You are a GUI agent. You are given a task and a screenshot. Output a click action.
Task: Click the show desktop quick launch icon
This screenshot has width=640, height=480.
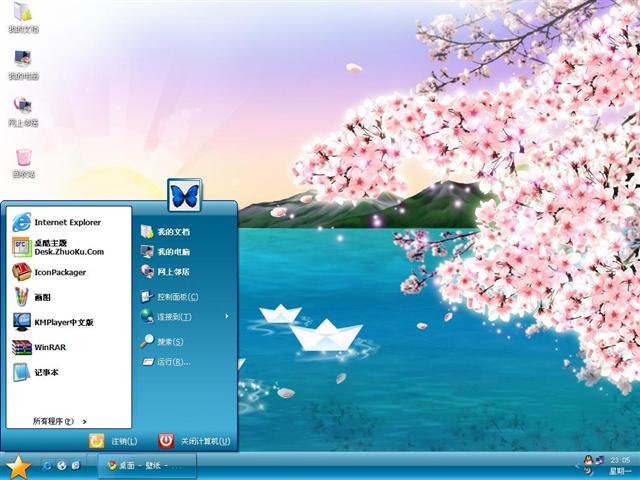pos(76,465)
